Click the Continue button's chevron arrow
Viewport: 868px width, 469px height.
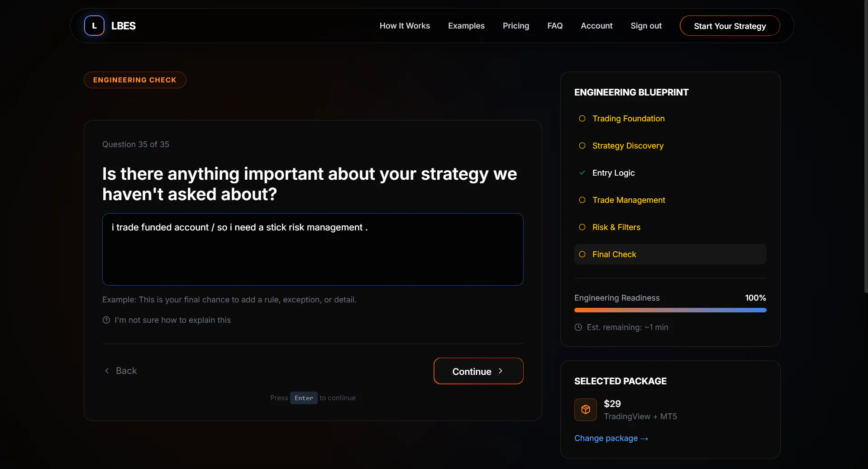click(x=501, y=371)
